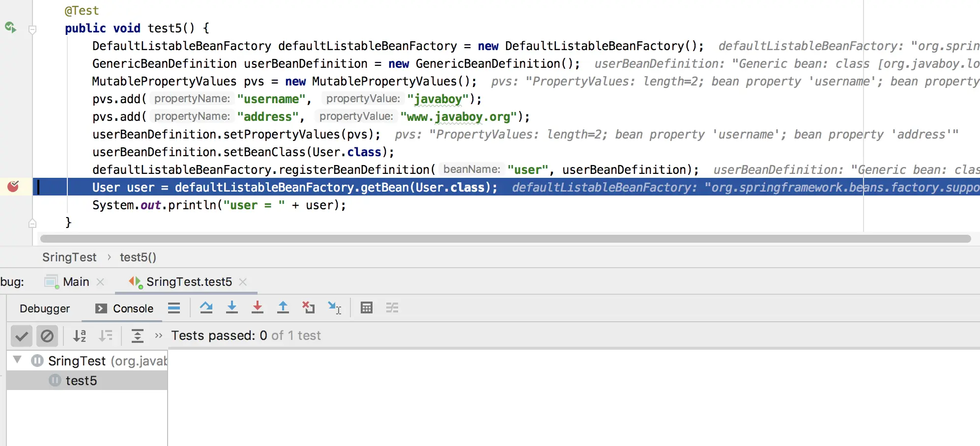Toggle the Show Ignored tests button

(47, 336)
